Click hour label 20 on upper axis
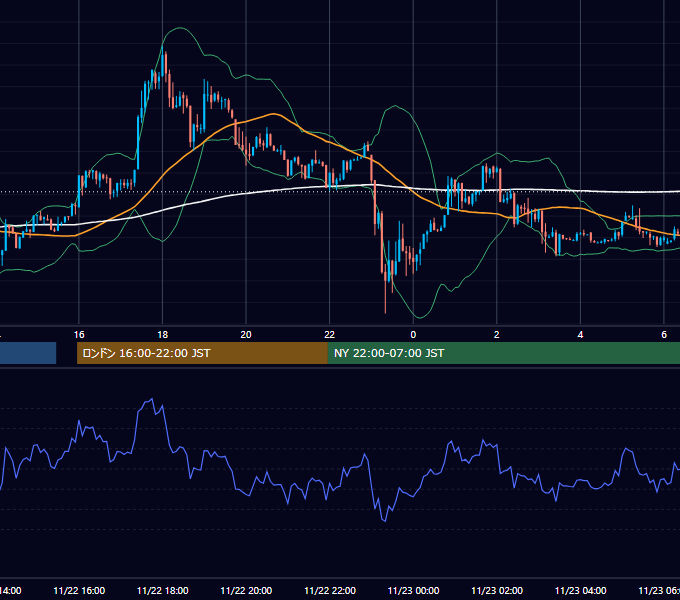 246,335
